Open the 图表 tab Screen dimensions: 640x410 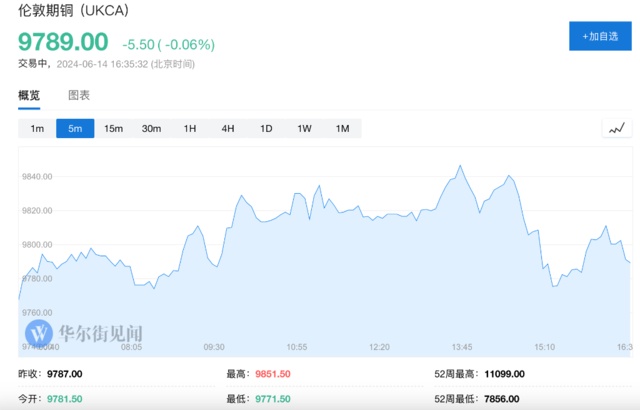[x=79, y=96]
